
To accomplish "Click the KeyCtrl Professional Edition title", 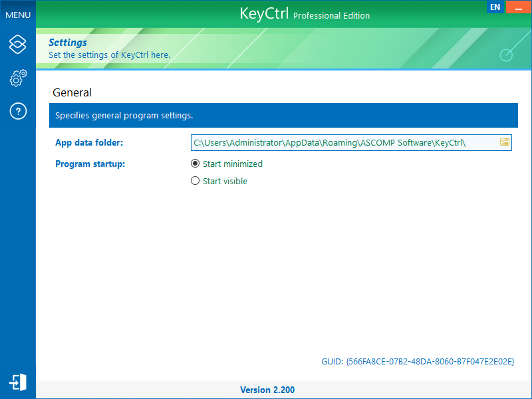I will pos(305,14).
